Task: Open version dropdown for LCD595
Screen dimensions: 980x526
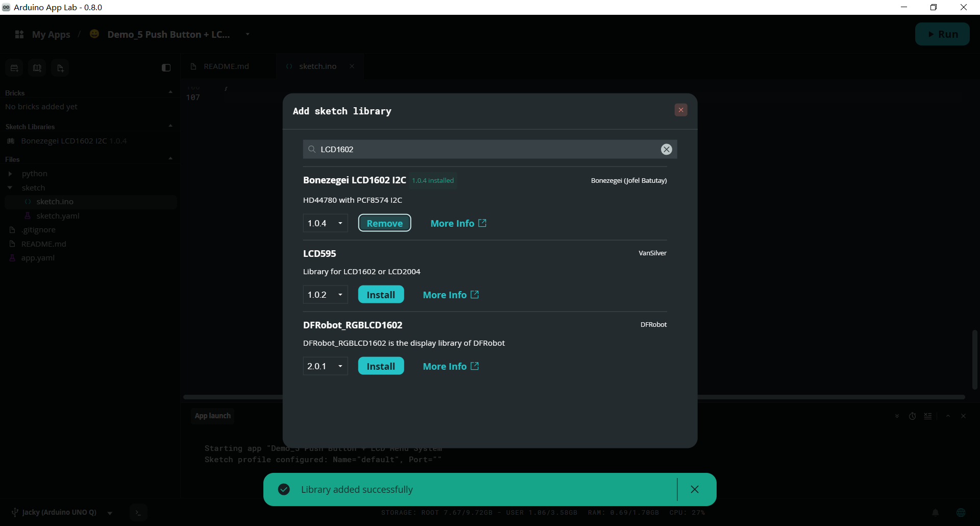Action: (x=325, y=295)
